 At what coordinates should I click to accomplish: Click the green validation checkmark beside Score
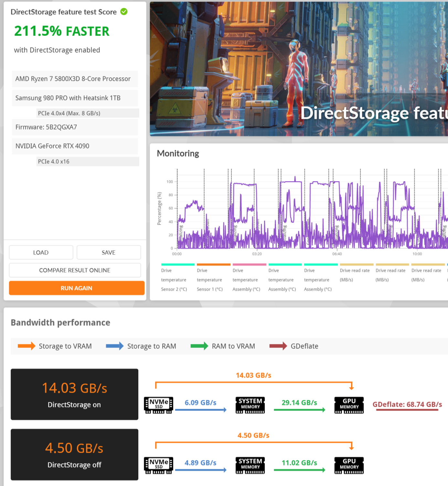coord(124,12)
